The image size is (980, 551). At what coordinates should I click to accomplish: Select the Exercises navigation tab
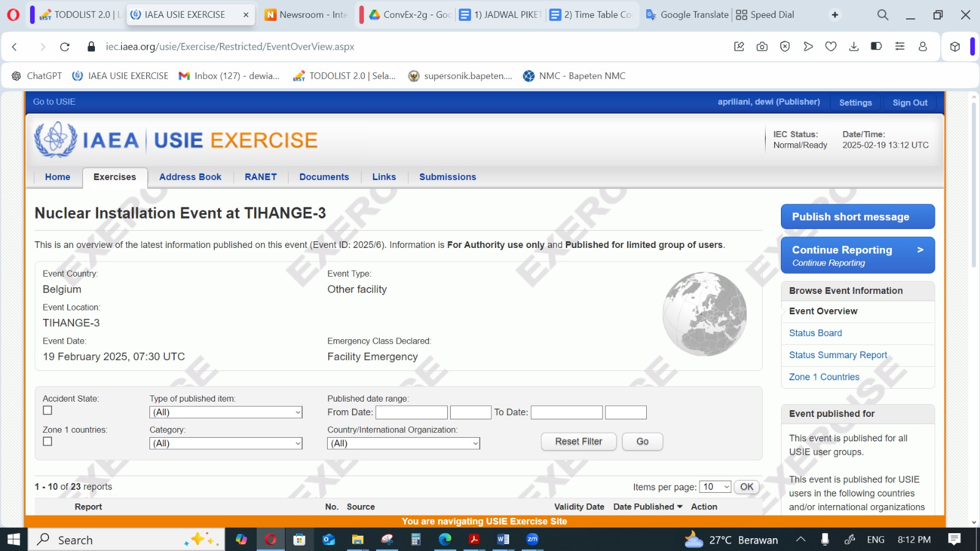click(115, 177)
